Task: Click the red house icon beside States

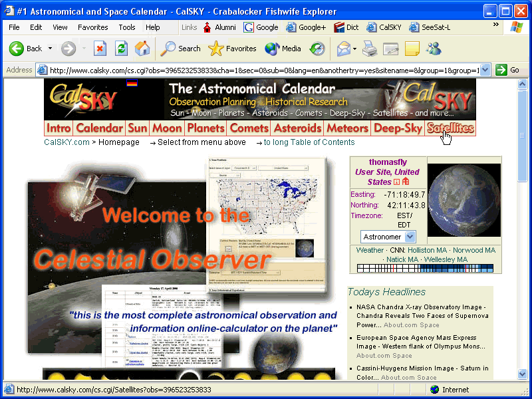Action: pyautogui.click(x=406, y=182)
